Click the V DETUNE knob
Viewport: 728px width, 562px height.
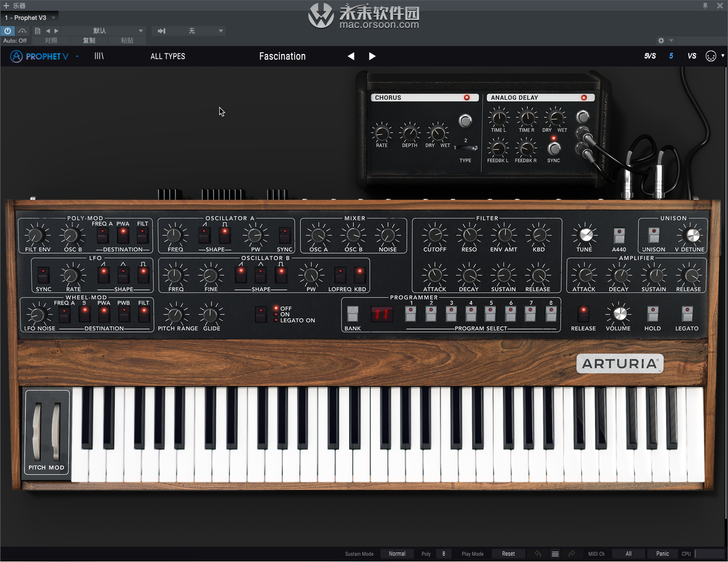692,235
